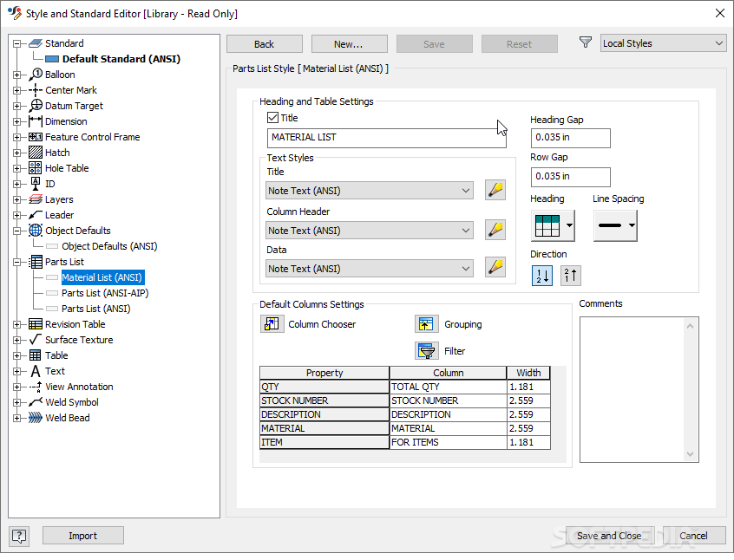The height and width of the screenshot is (560, 734).
Task: Click the Back button
Action: (265, 44)
